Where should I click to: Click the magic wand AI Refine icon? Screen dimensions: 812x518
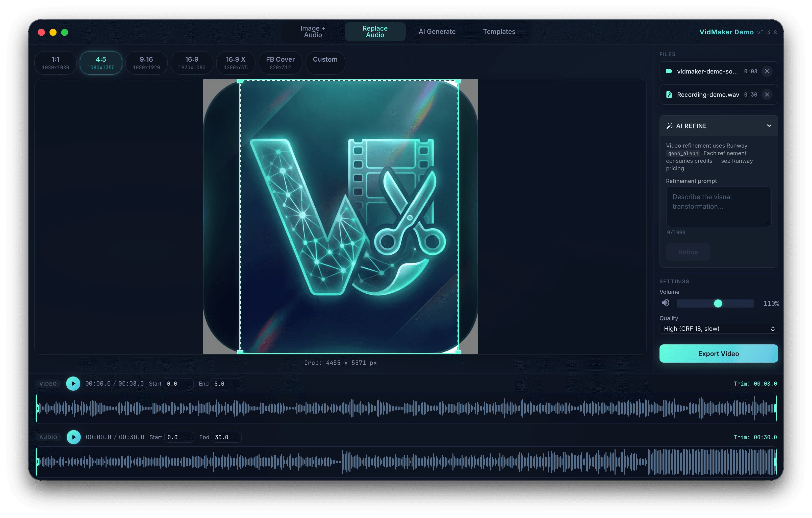point(669,126)
